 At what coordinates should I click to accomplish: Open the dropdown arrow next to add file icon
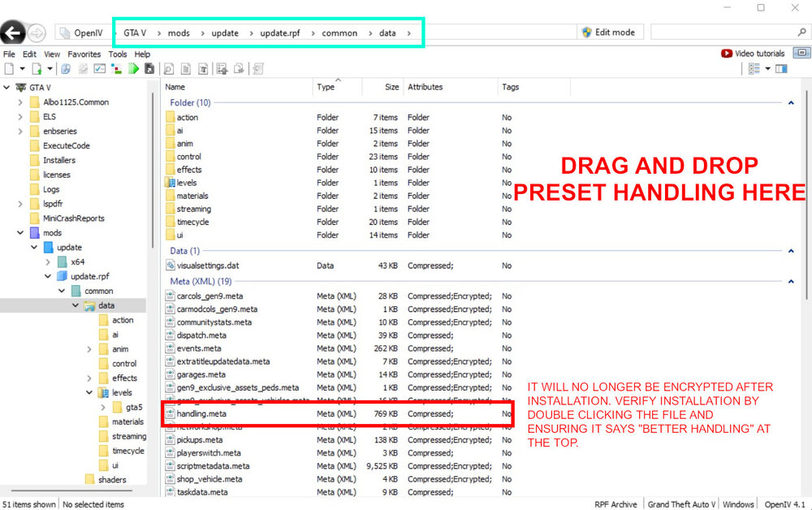[x=50, y=68]
